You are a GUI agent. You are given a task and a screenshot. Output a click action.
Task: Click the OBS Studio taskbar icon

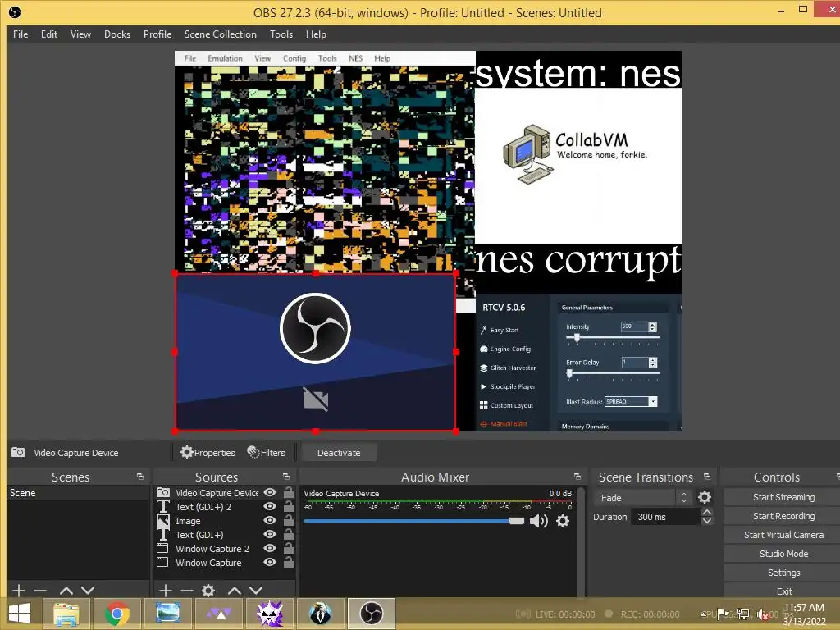(372, 614)
